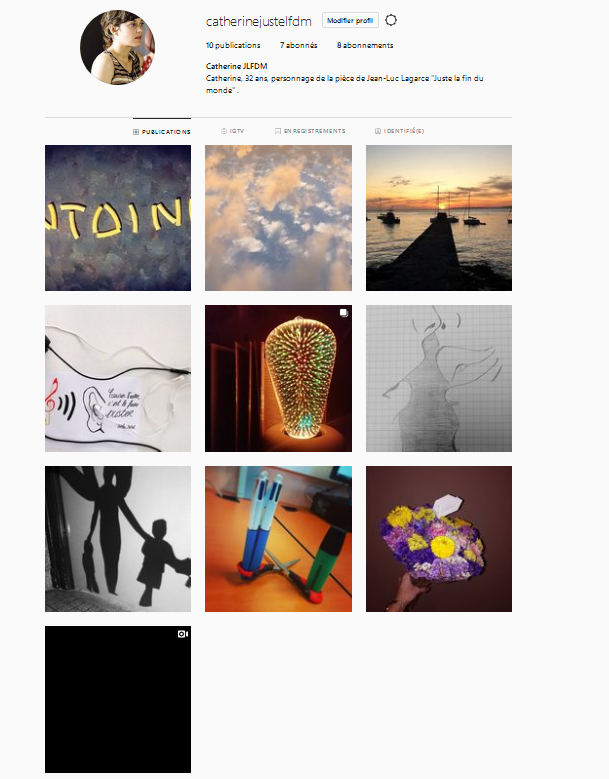The image size is (609, 779).
Task: Open the cloudy sky photo post
Action: tap(278, 218)
